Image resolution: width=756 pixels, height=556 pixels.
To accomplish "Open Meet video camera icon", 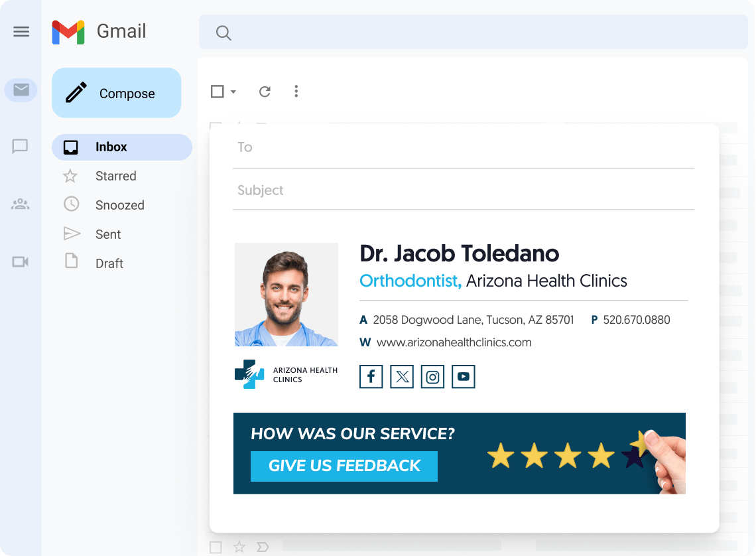I will point(21,262).
